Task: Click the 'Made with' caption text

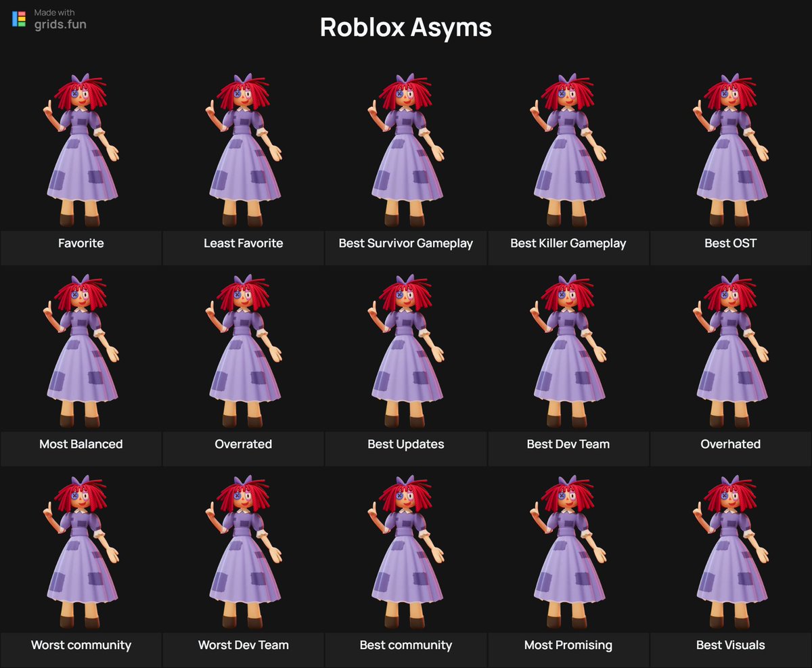Action: (x=55, y=13)
